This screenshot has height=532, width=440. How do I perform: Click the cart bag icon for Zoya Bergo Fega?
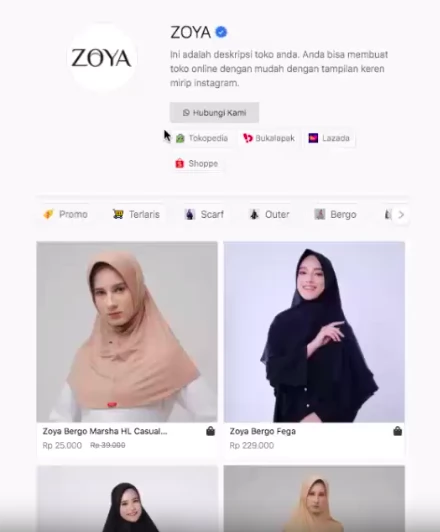coord(398,431)
